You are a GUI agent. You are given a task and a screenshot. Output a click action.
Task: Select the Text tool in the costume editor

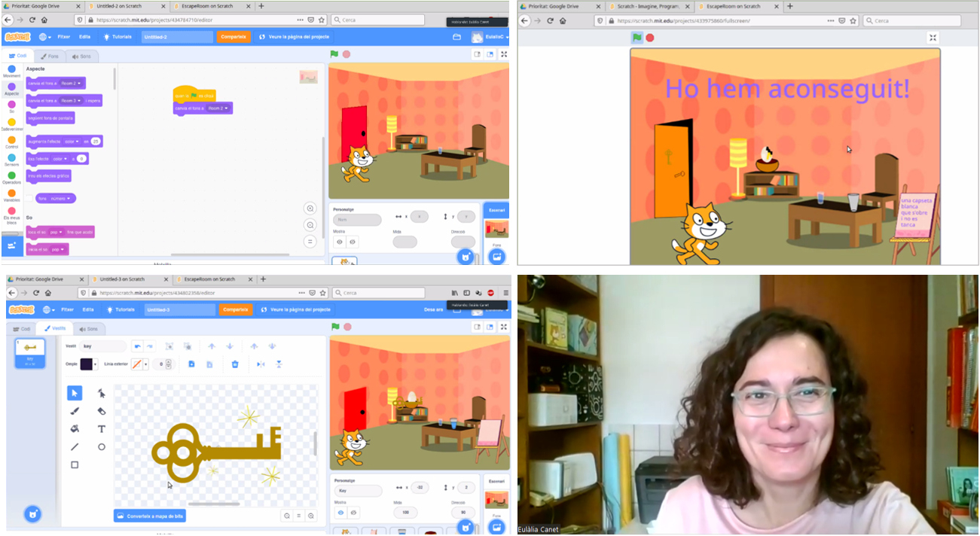click(x=102, y=429)
